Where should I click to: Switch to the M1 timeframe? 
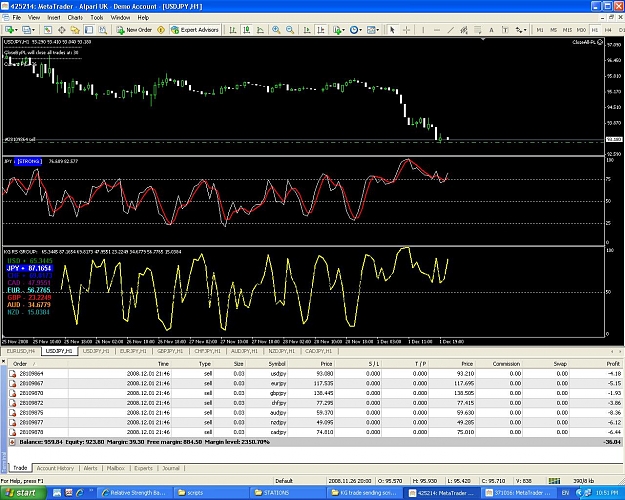pos(540,30)
